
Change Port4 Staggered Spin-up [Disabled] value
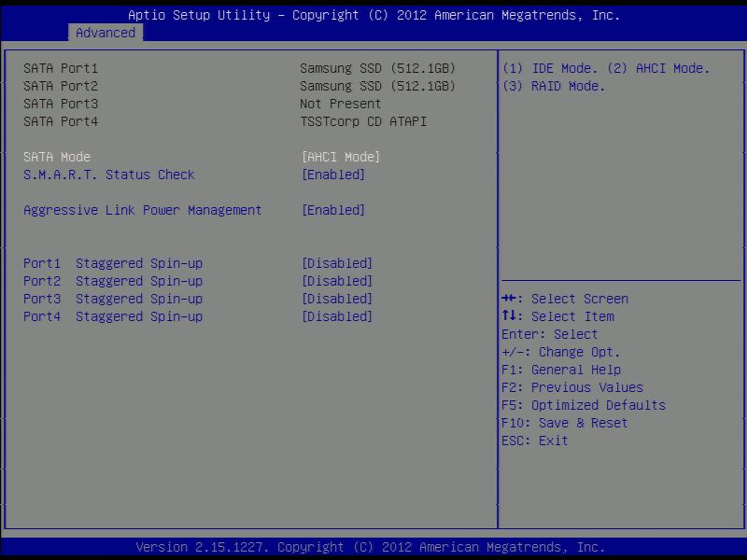[x=337, y=316]
